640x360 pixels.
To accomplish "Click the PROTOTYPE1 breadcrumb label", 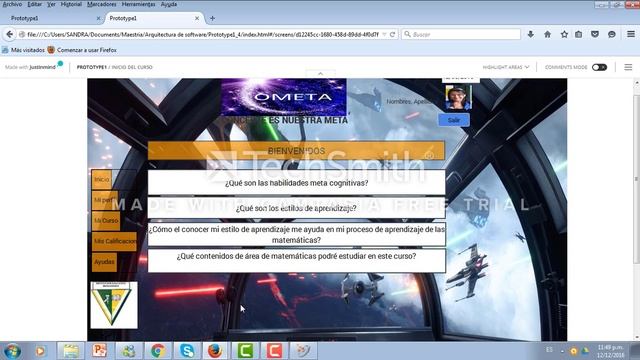I will (92, 67).
